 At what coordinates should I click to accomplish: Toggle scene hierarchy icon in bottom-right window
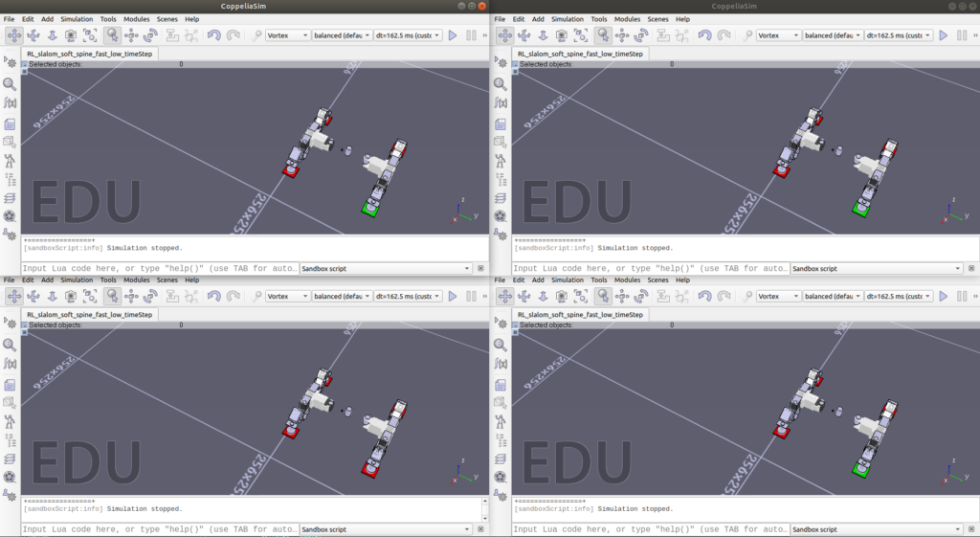tap(501, 440)
